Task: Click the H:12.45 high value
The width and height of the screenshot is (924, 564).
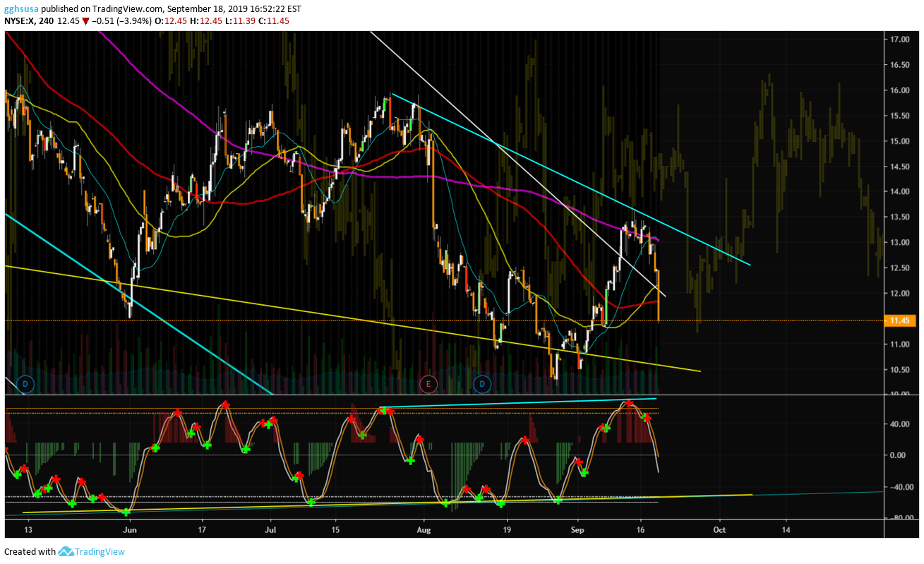Action: pos(206,21)
